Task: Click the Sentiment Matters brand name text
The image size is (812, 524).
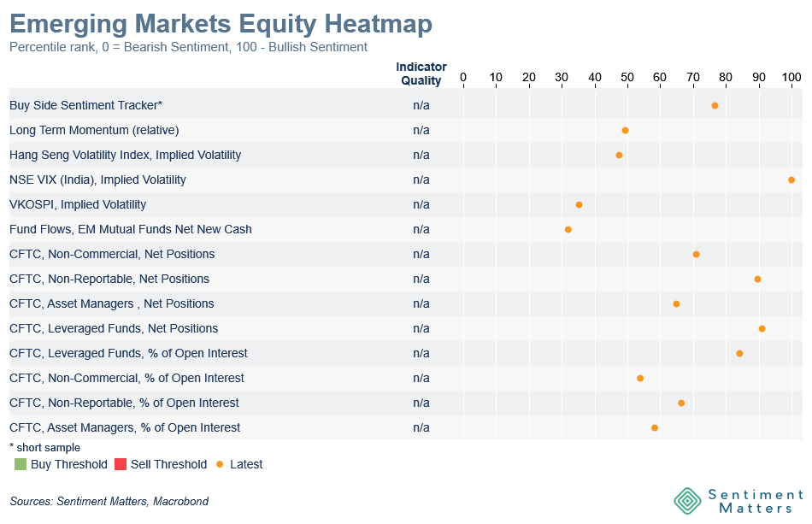Action: (750, 502)
